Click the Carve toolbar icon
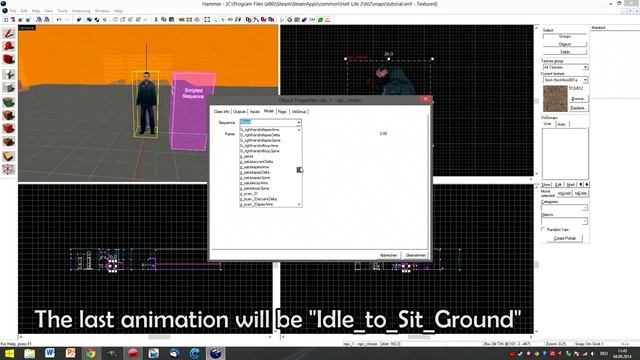This screenshot has height=360, width=640. [79, 20]
